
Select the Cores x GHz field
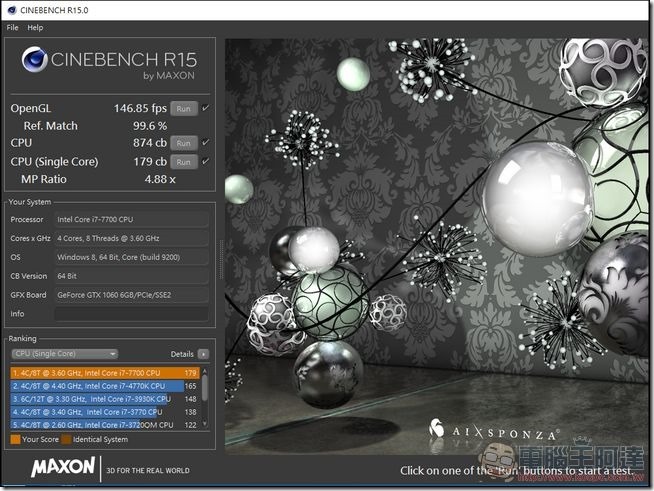click(x=131, y=238)
